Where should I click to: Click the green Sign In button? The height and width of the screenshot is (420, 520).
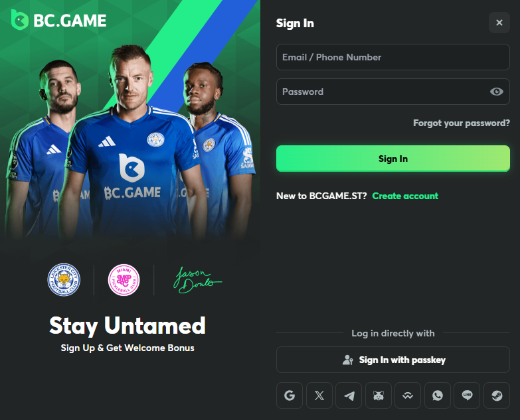pyautogui.click(x=393, y=159)
